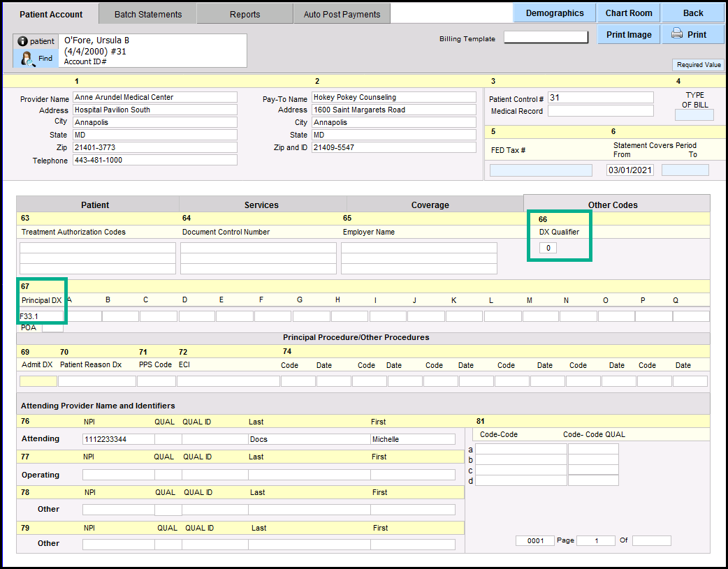This screenshot has height=569, width=728.
Task: Select the Statement Covers Period From date
Action: tap(629, 170)
